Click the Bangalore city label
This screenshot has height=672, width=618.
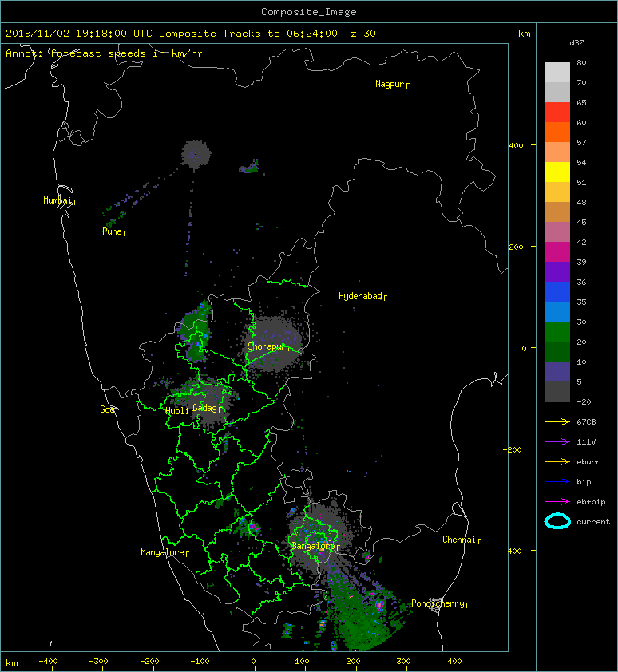tap(313, 547)
